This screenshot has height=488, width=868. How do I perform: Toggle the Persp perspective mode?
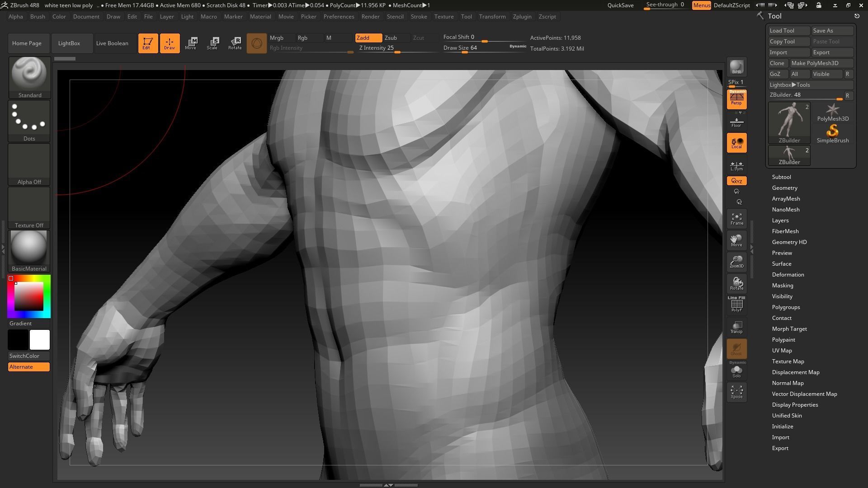pyautogui.click(x=736, y=99)
